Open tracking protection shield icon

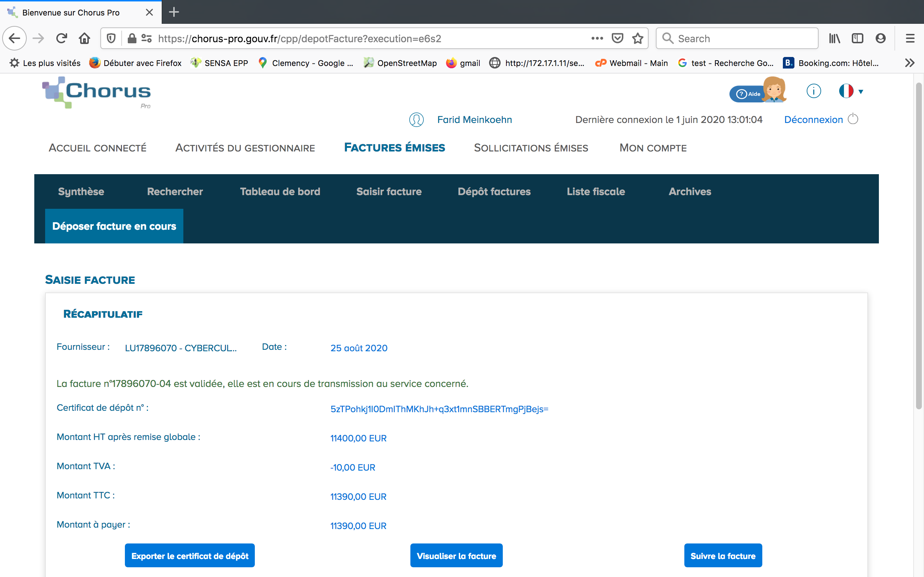tap(111, 39)
